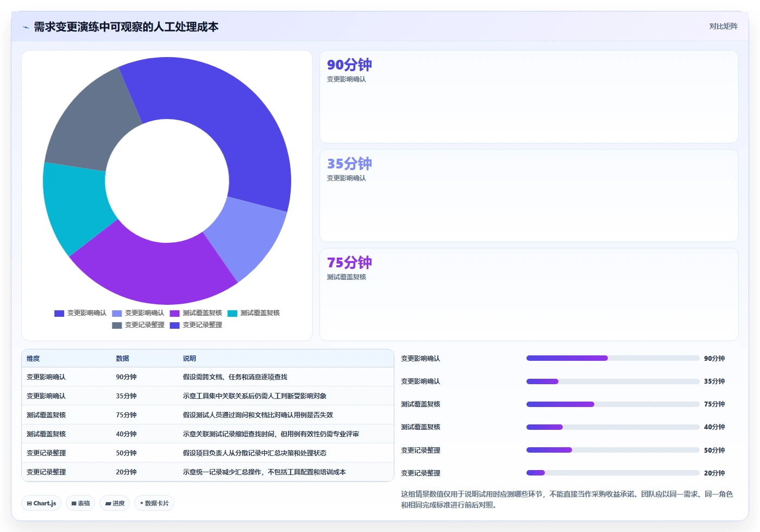Click the 75分钟 progress bar

613,404
